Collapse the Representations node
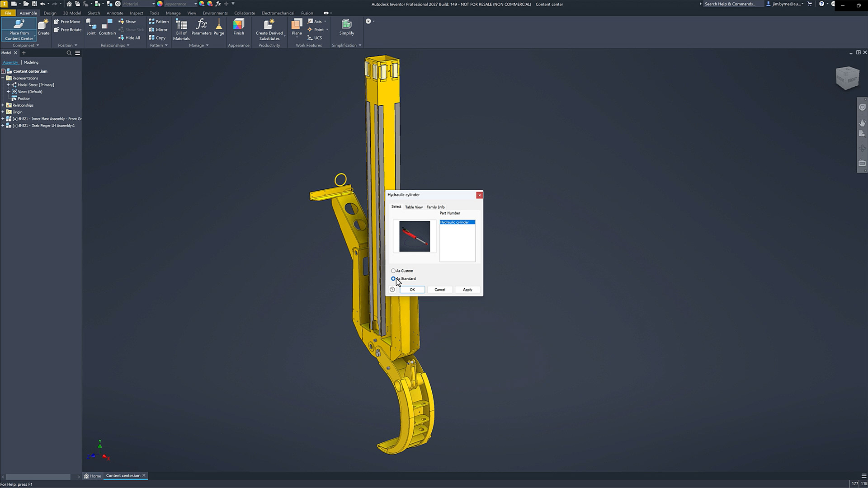 (3, 78)
